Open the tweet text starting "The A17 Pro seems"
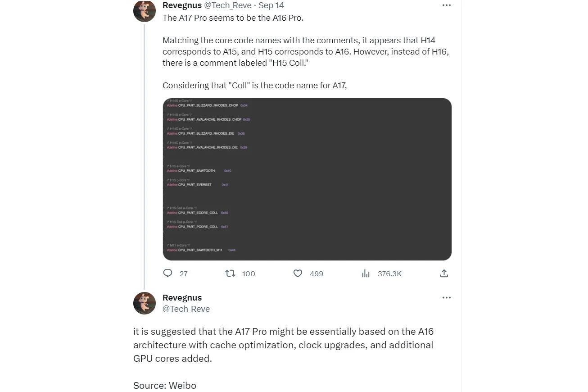The image size is (588, 392). coord(233,18)
